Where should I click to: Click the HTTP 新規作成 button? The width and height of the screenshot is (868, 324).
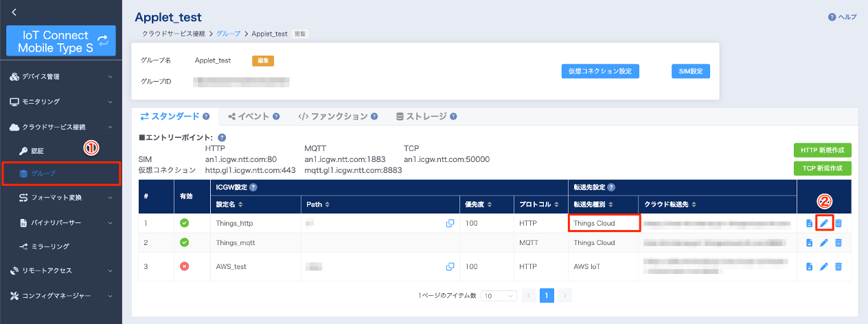(822, 150)
